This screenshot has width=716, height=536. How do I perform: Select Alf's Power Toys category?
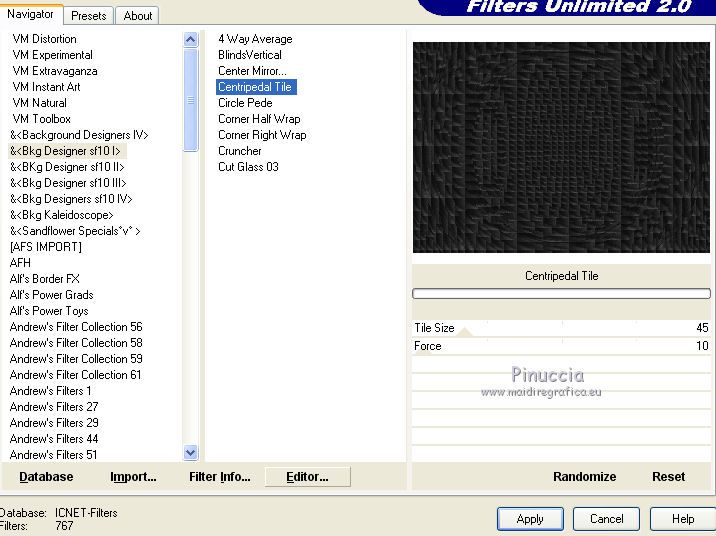(49, 311)
